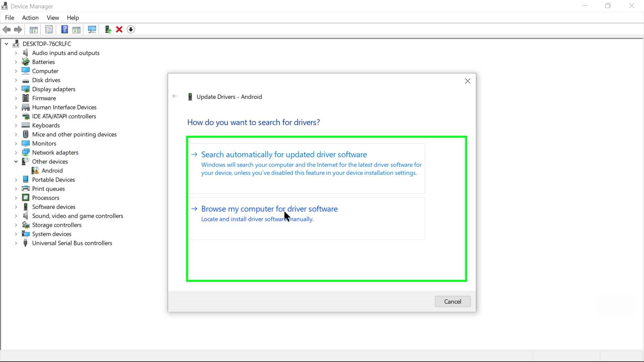
Task: Expand Audio inputs and outputs node
Action: pos(16,53)
